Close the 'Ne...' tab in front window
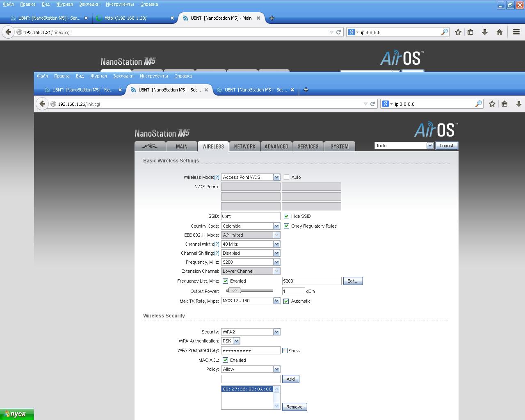Screen dimensions: 525x420 tap(120, 90)
